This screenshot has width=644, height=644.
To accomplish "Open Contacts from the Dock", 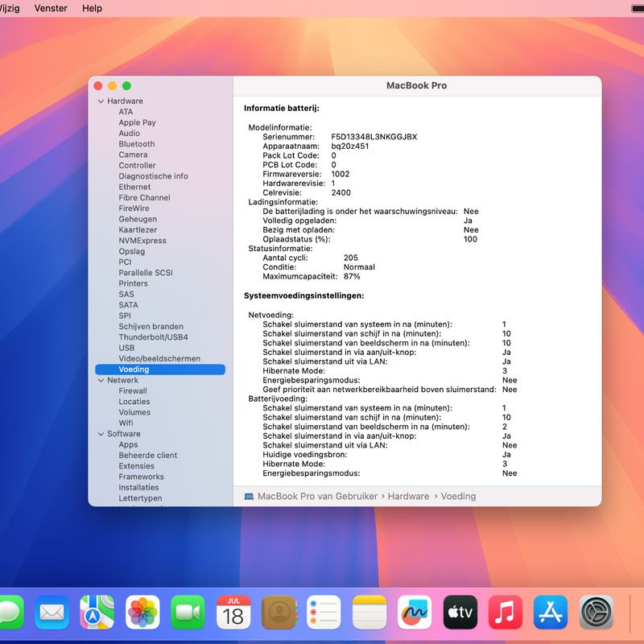I will 279,612.
